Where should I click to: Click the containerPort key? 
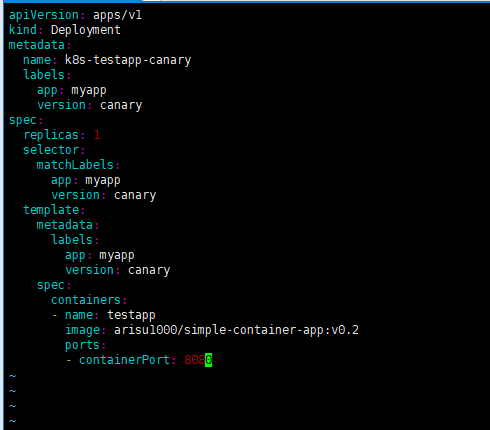[124, 360]
